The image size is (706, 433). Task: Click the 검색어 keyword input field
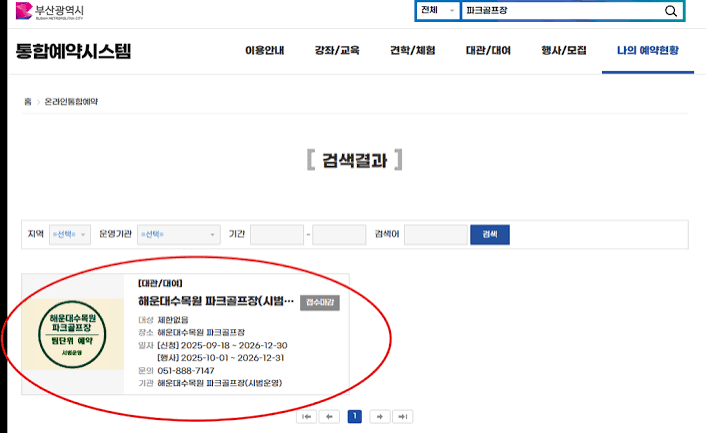click(x=435, y=235)
